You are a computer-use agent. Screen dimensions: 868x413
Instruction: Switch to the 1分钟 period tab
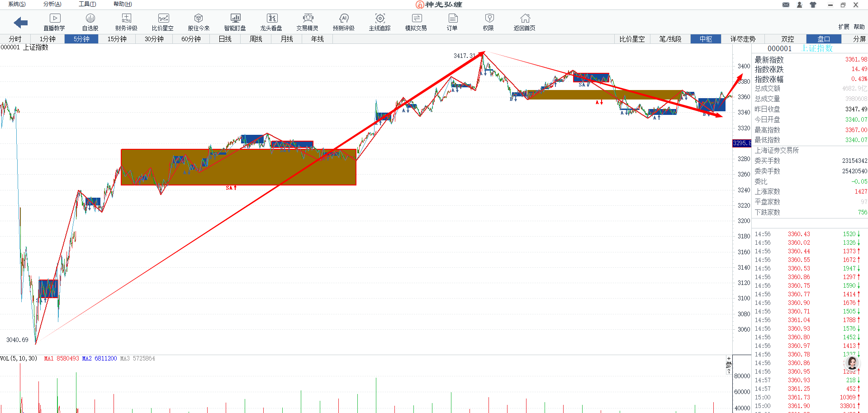47,39
